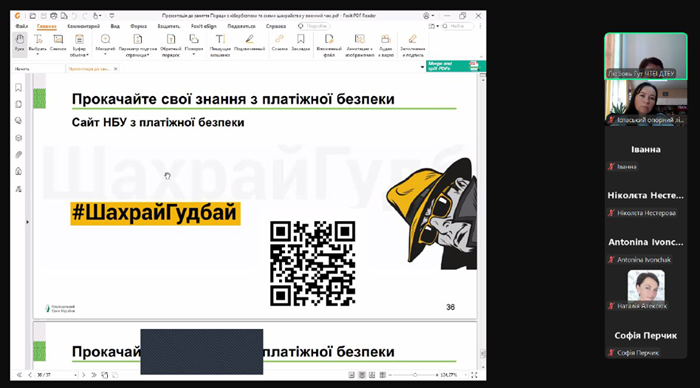Viewport: 700px width, 388px height.
Task: Open the Rotate (Поворот) dropdown arrow
Action: click(194, 54)
